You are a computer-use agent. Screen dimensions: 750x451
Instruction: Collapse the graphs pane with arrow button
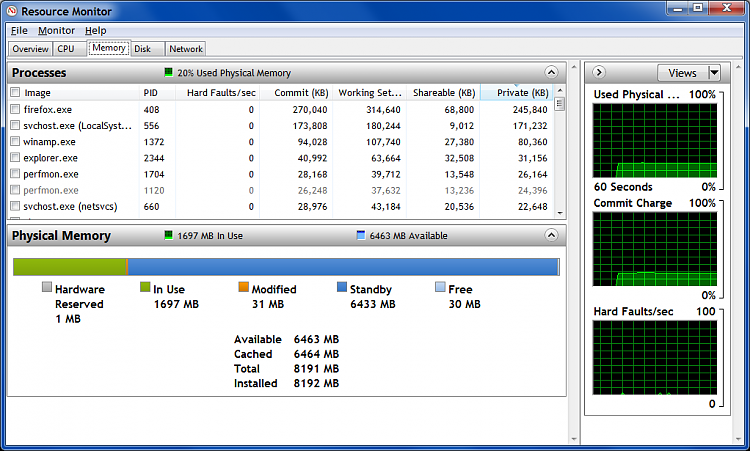[599, 72]
